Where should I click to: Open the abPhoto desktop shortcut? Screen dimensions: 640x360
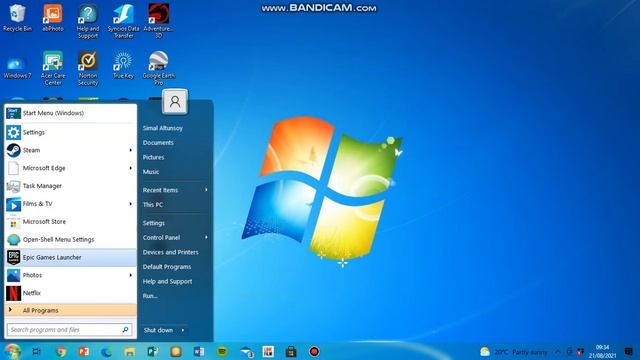53,18
